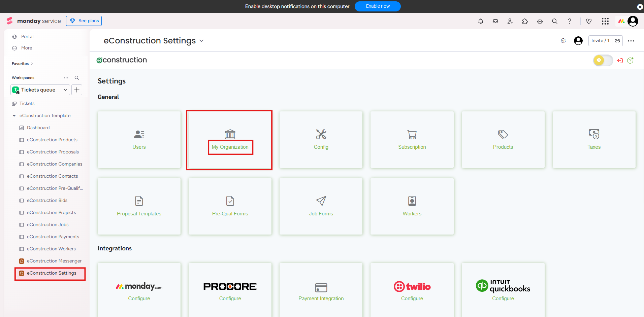Collapse the eConstruction Template folder
Screen dimensions: 644x317
point(14,116)
